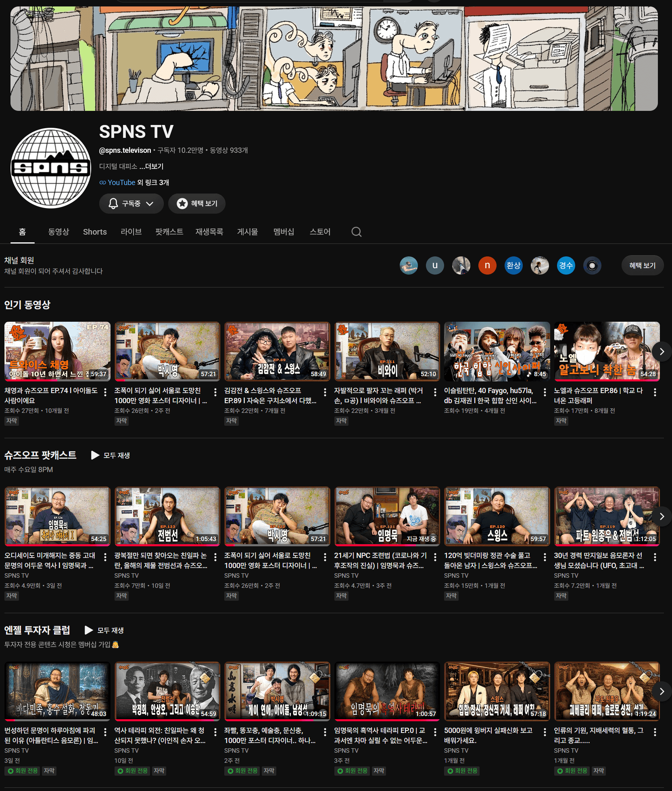
Task: Click the star 혜택 보기 button under channel name
Action: point(197,204)
